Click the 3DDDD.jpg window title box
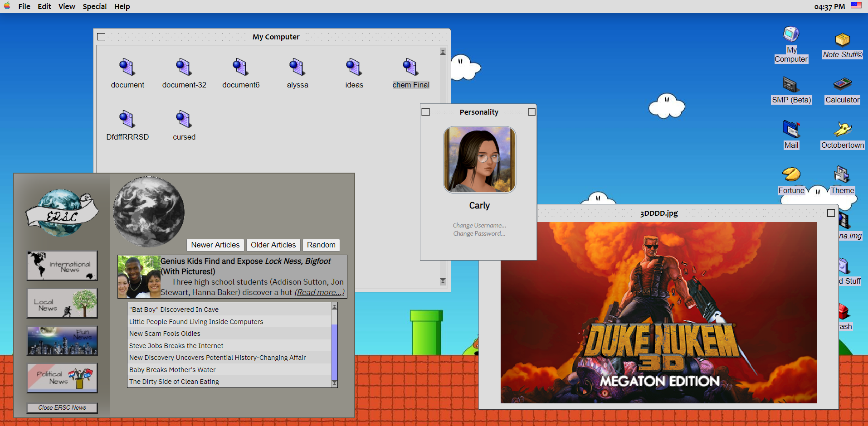 831,213
